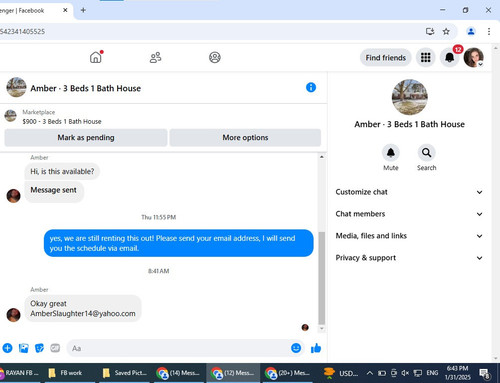Search in conversation magnifier icon
The height and width of the screenshot is (383, 500).
click(426, 153)
